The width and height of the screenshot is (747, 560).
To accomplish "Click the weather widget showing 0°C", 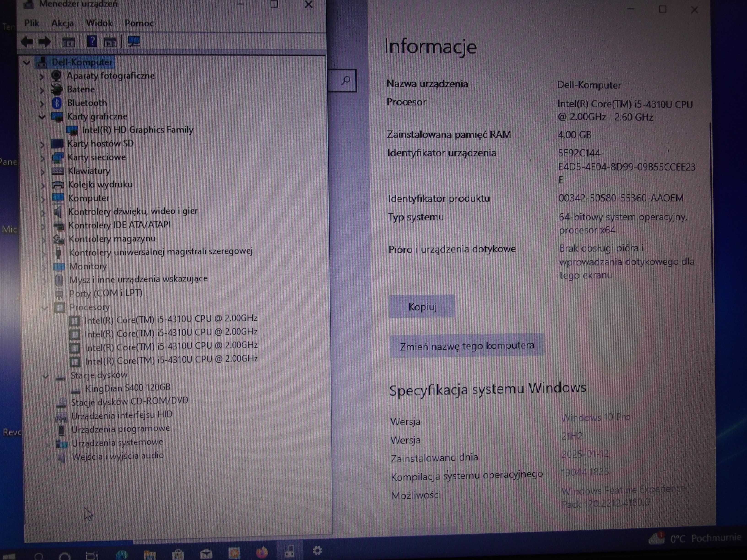I will [695, 538].
